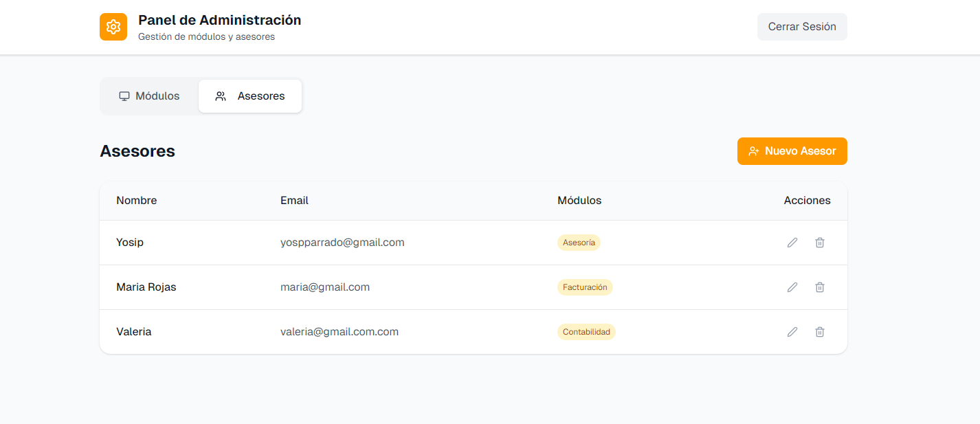Open edit for Valeria
Image resolution: width=980 pixels, height=424 pixels.
[x=792, y=332]
